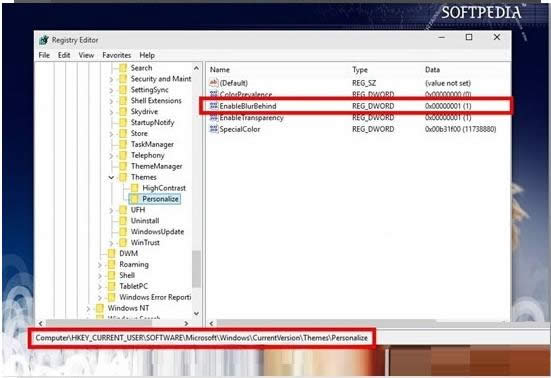Select the Skydrive folder icon

click(x=123, y=111)
